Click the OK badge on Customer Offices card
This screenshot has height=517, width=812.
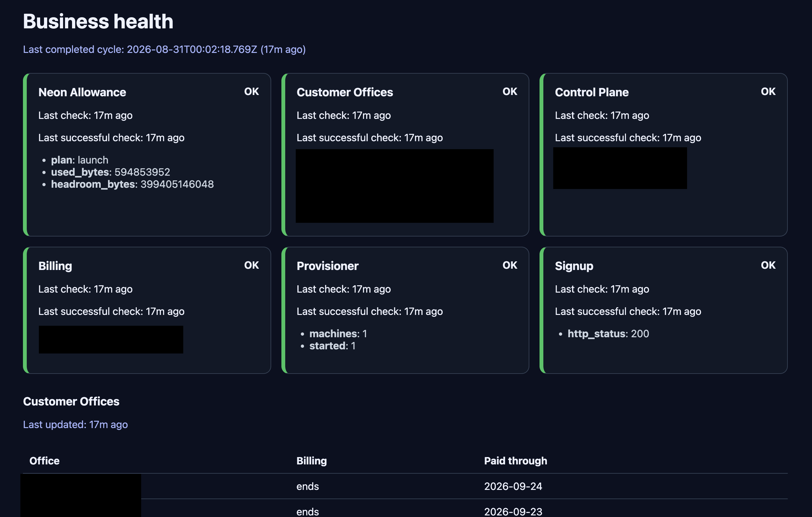coord(510,91)
